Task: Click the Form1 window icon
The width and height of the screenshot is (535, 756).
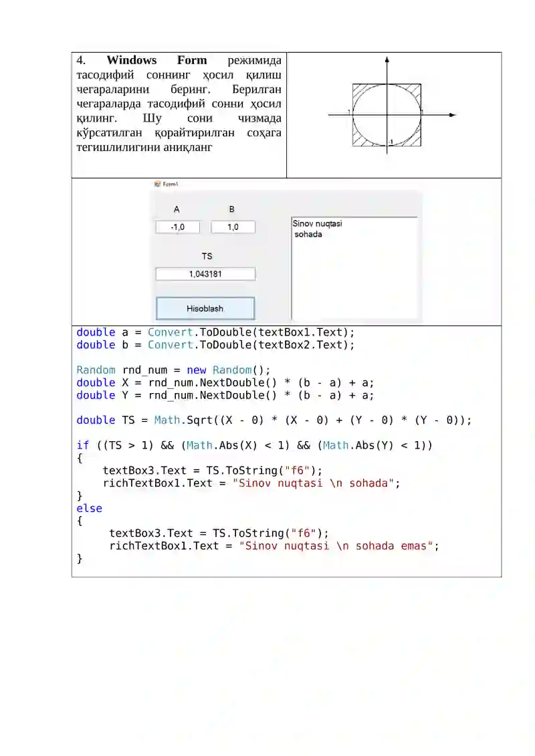Action: click(x=157, y=184)
